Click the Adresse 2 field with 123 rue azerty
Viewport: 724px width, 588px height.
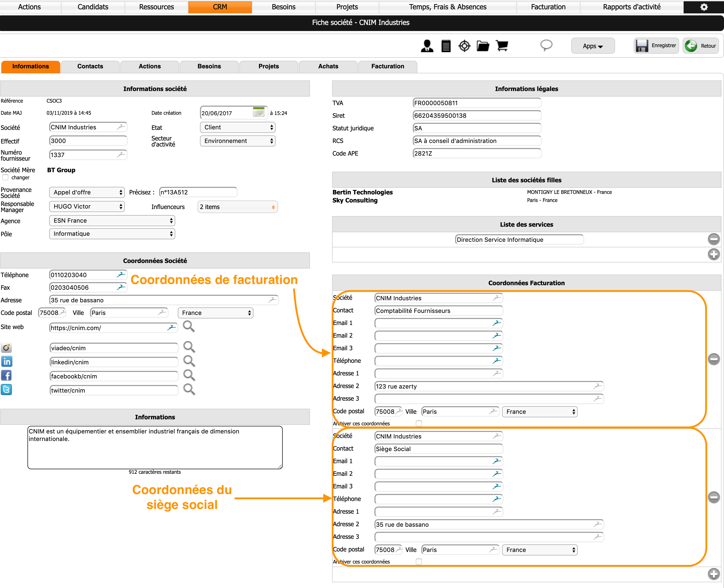click(x=489, y=386)
